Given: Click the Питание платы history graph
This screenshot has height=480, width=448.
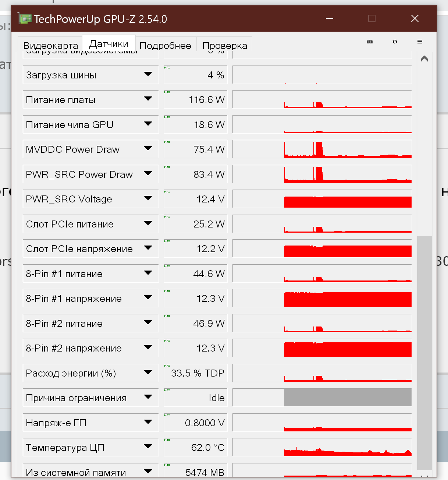Looking at the screenshot, I should [322, 99].
